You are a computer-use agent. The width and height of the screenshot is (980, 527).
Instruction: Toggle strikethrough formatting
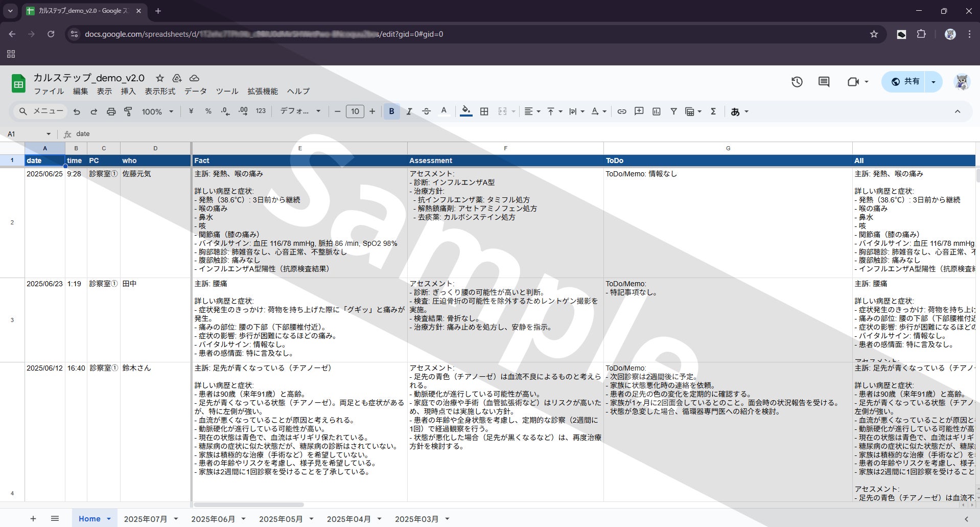426,111
